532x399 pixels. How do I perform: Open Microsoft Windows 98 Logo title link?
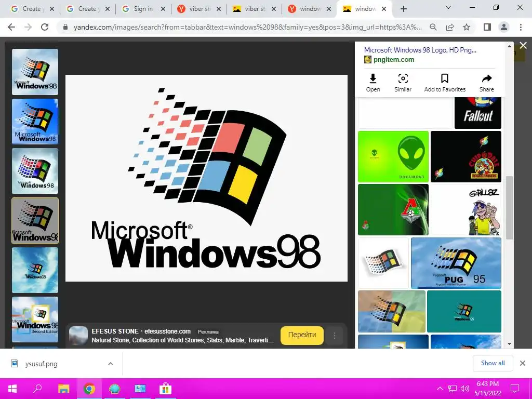pos(420,50)
